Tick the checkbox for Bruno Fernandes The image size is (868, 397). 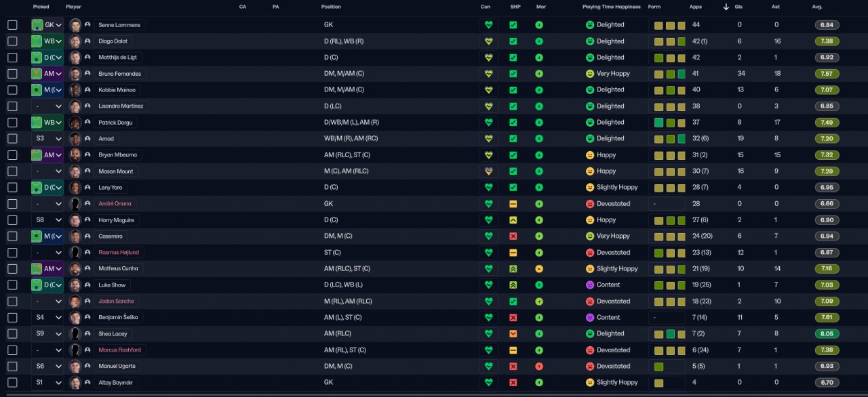[x=12, y=74]
